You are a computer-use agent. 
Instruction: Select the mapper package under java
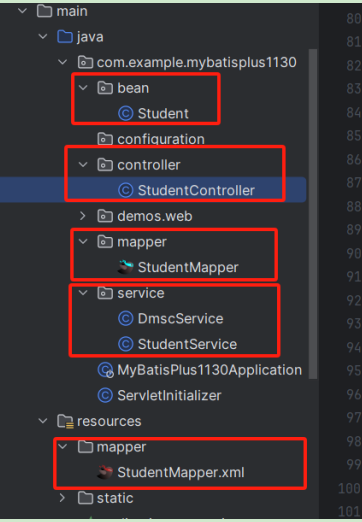pos(142,242)
